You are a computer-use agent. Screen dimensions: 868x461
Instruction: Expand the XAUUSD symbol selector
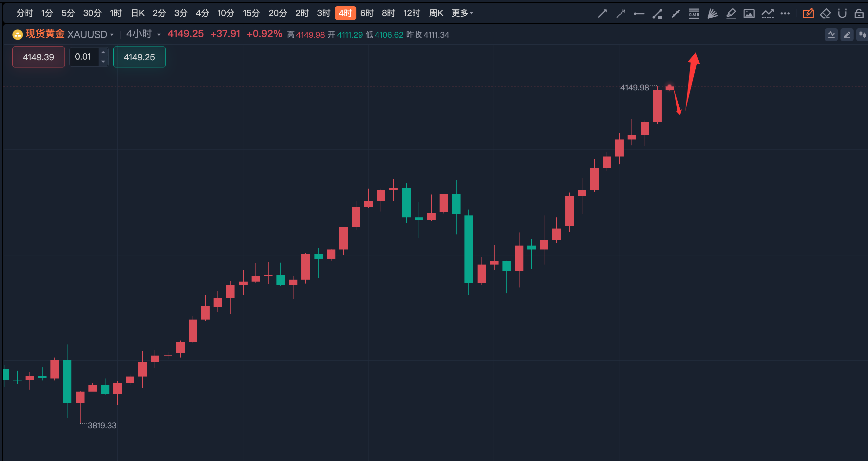pos(90,34)
